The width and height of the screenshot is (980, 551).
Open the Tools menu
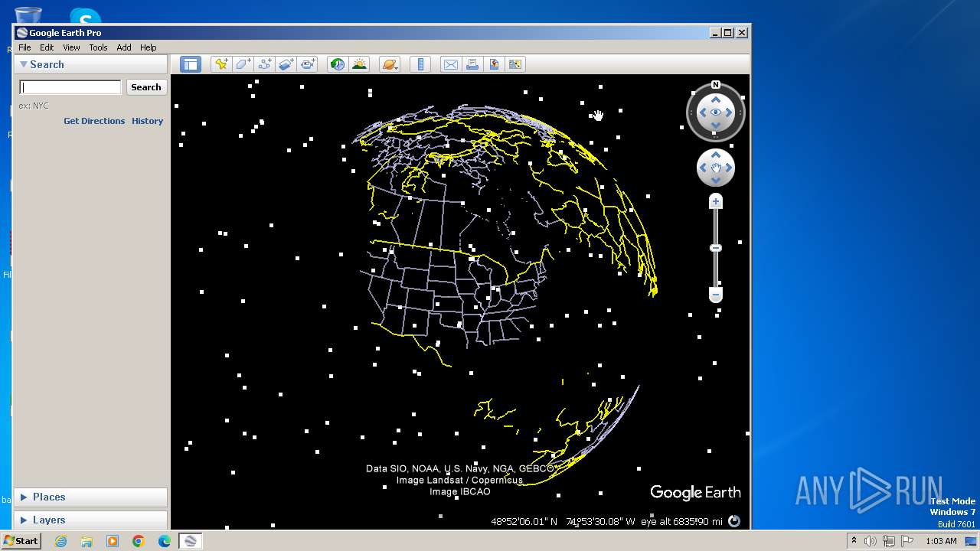click(x=98, y=47)
